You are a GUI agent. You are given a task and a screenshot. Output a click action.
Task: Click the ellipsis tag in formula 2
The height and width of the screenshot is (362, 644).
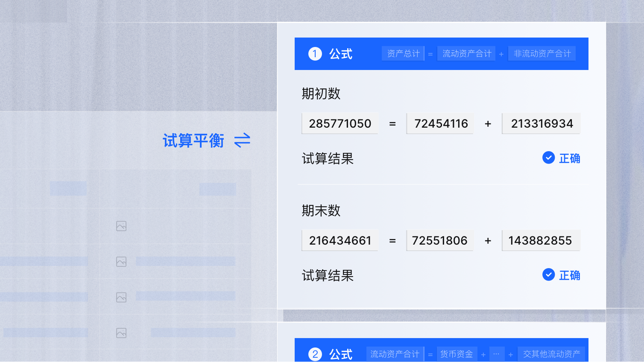pos(496,354)
